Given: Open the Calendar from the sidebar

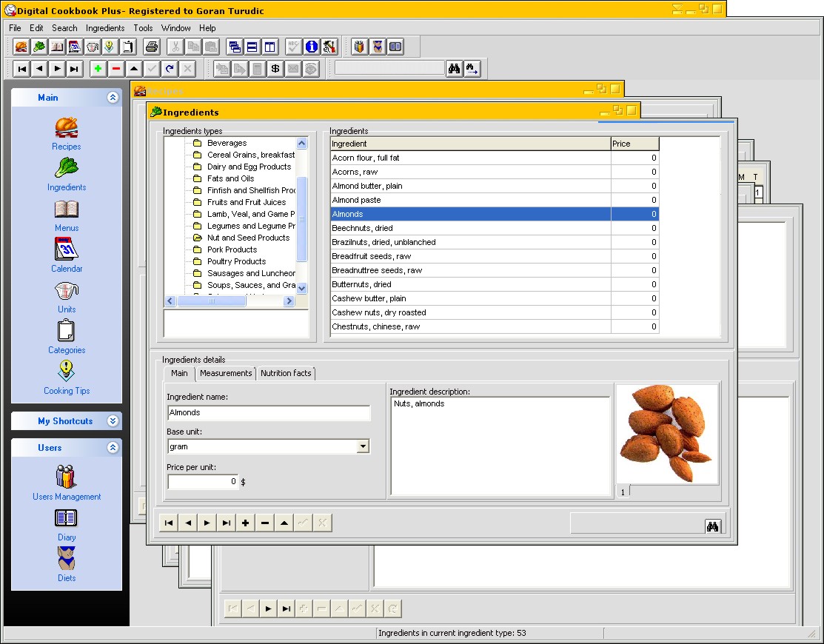Looking at the screenshot, I should pos(66,256).
